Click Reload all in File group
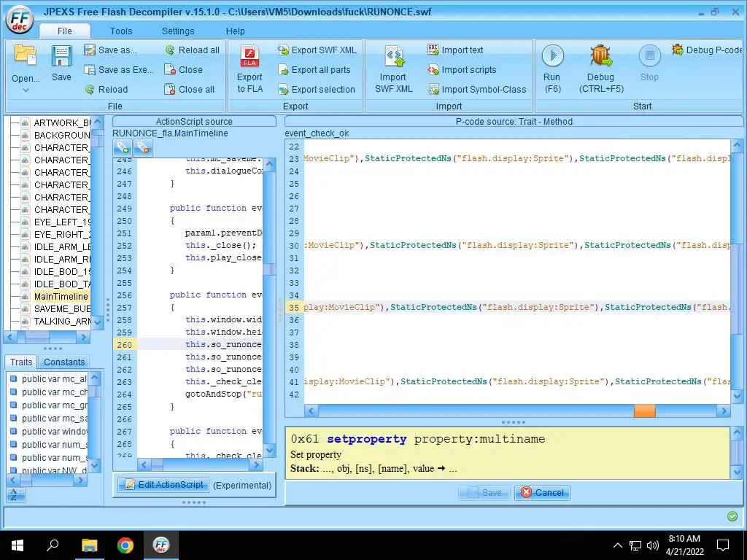 pos(192,50)
